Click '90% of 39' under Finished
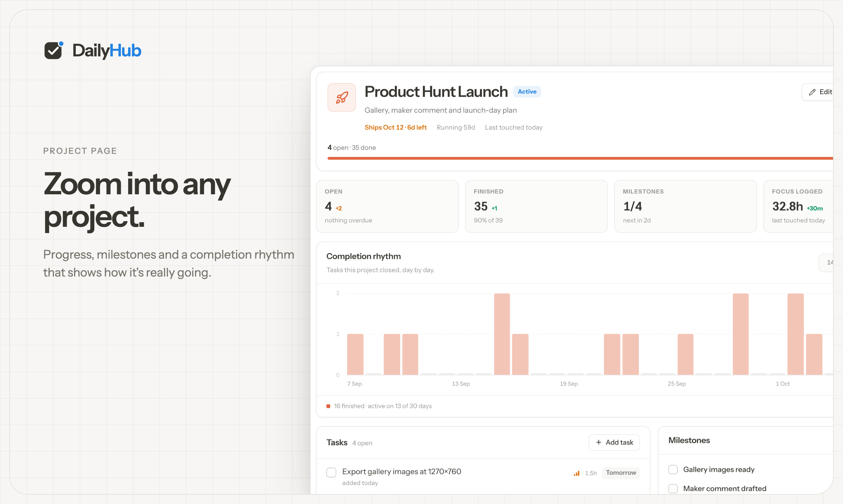 pos(488,220)
